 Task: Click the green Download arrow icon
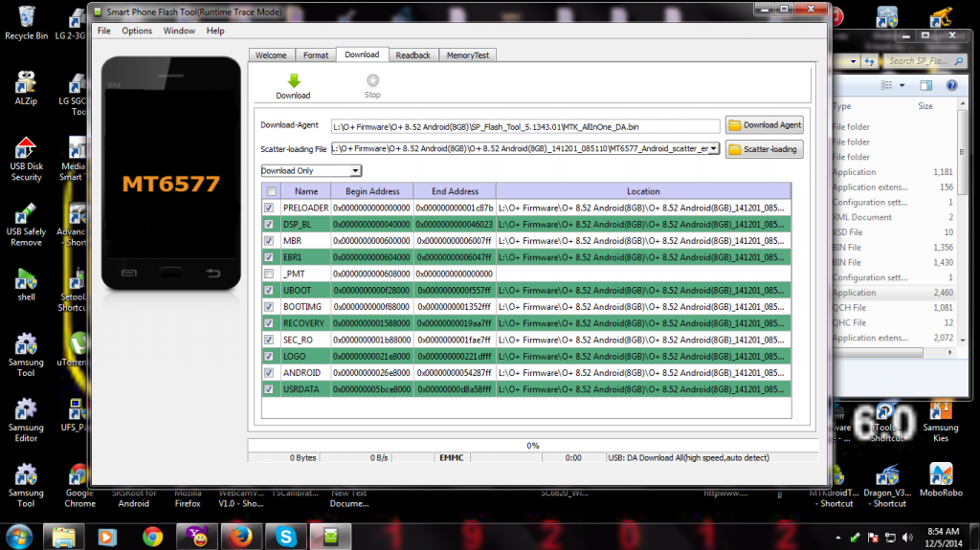point(293,81)
